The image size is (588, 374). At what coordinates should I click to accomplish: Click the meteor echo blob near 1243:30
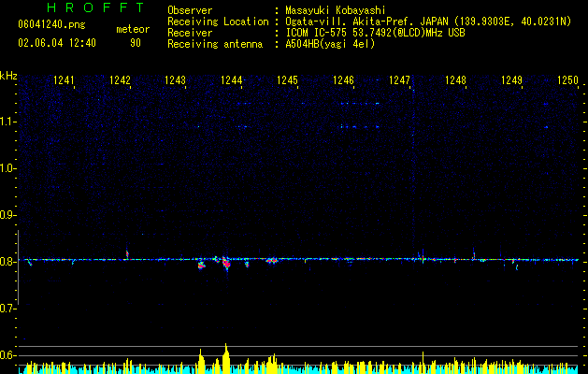[x=201, y=266]
